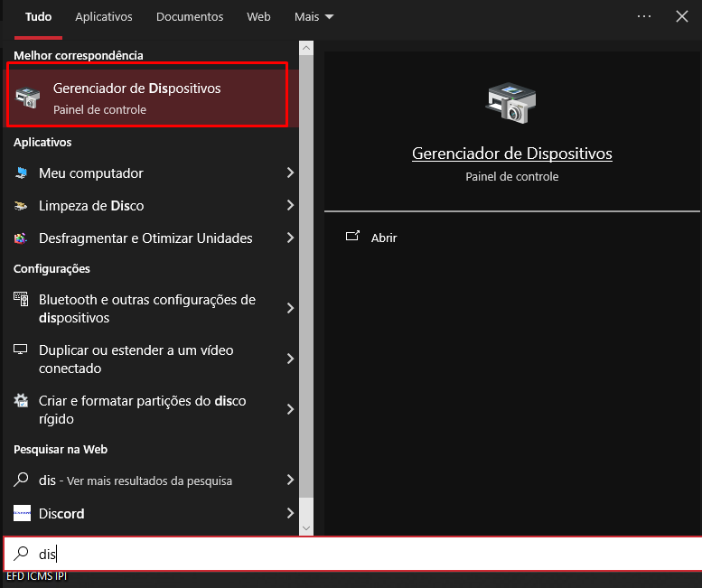Click the results scrollbar up arrow
The width and height of the screenshot is (702, 588).
point(306,48)
